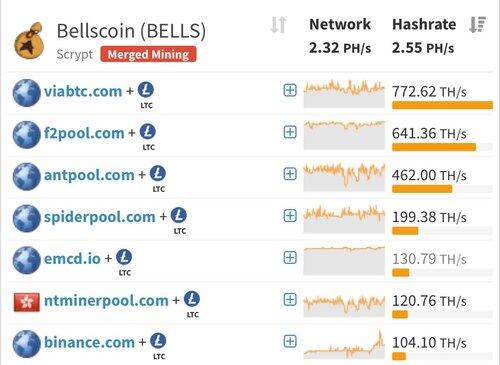This screenshot has width=500, height=365.
Task: Click the globe icon next to spiderpool.com
Action: [27, 218]
